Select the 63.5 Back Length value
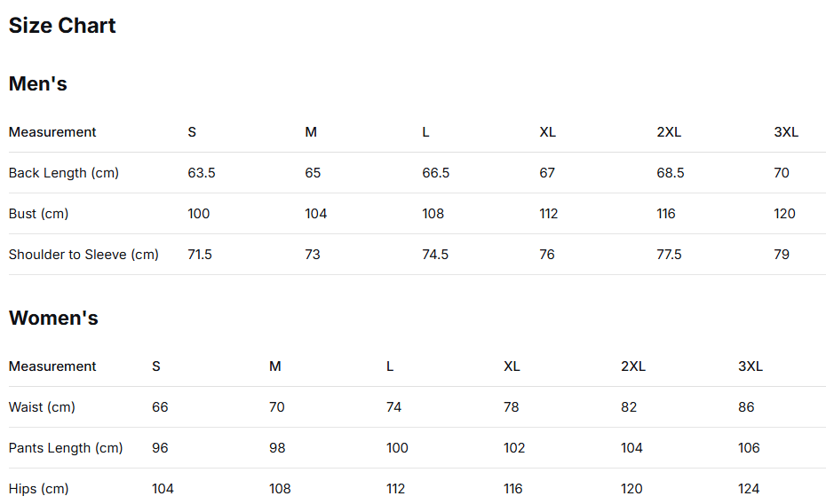 click(202, 173)
